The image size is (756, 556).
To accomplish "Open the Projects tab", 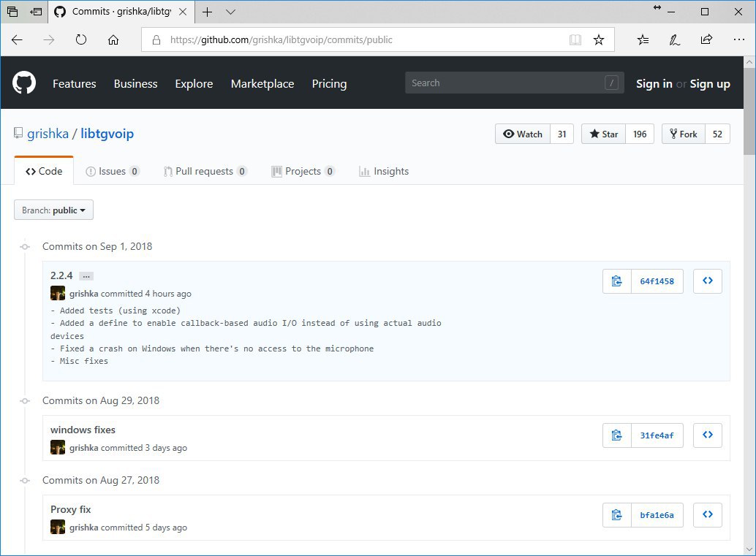I will click(x=303, y=171).
